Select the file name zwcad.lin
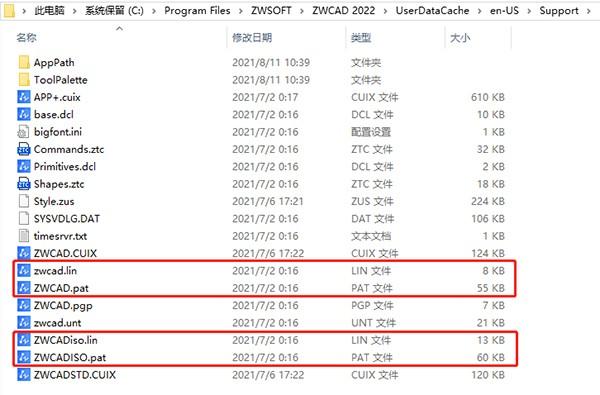Image resolution: width=600 pixels, height=395 pixels. pyautogui.click(x=55, y=271)
